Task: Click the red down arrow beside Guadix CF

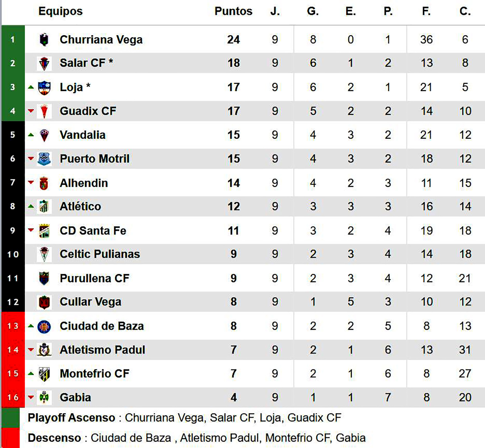Action: pos(31,111)
